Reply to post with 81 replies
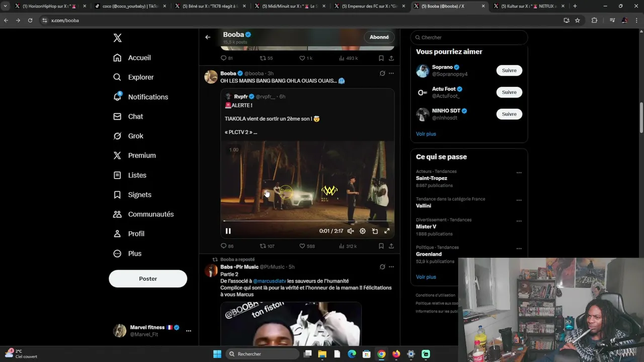Screen dimensions: 644x362 (226, 58)
